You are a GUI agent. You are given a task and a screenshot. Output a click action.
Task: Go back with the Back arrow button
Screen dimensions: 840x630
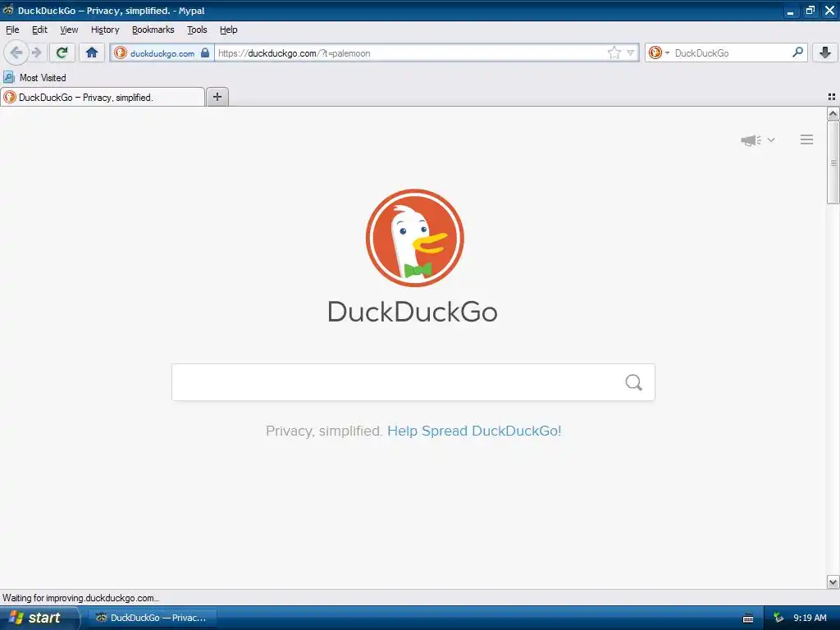[x=16, y=52]
